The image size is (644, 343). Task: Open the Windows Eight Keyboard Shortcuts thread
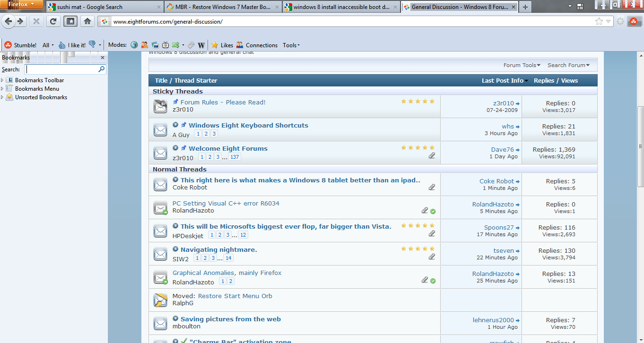(x=248, y=125)
